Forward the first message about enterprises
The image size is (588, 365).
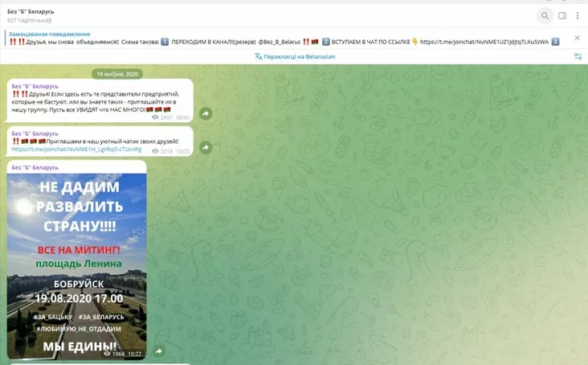point(206,114)
